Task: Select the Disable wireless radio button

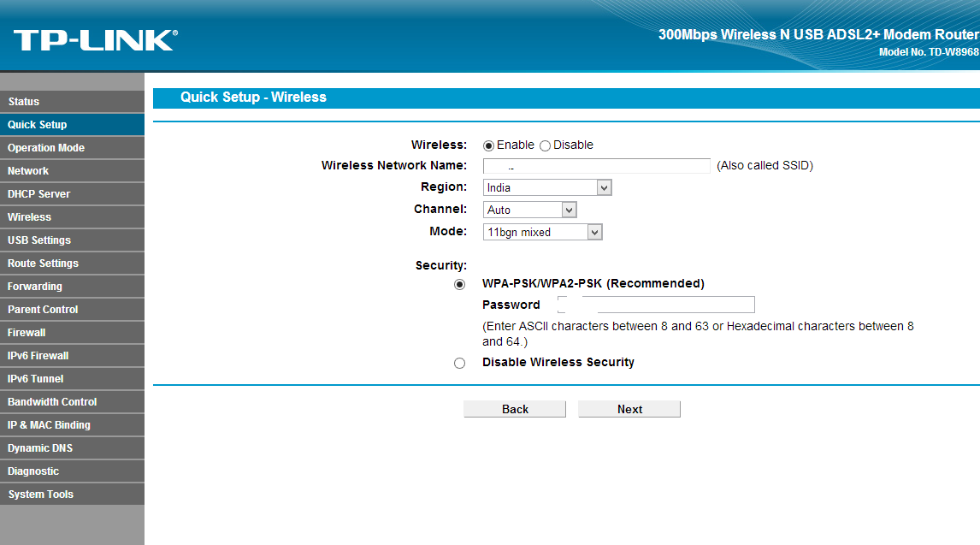Action: click(x=545, y=145)
